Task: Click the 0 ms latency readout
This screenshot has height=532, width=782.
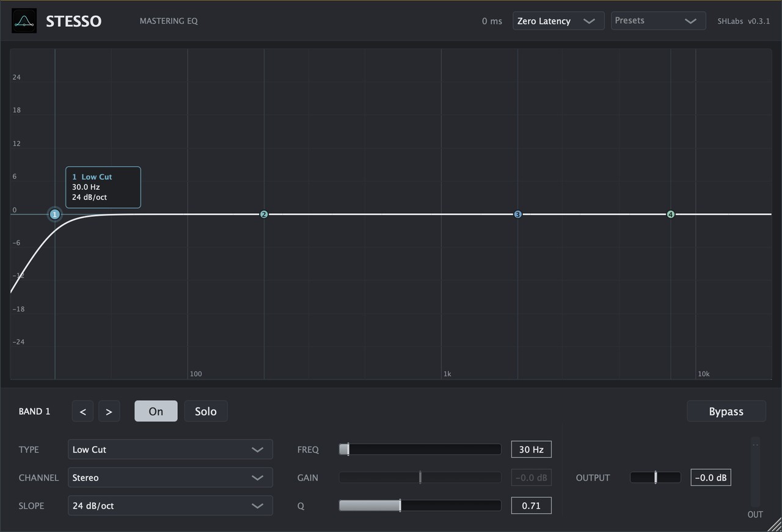Action: pyautogui.click(x=492, y=21)
